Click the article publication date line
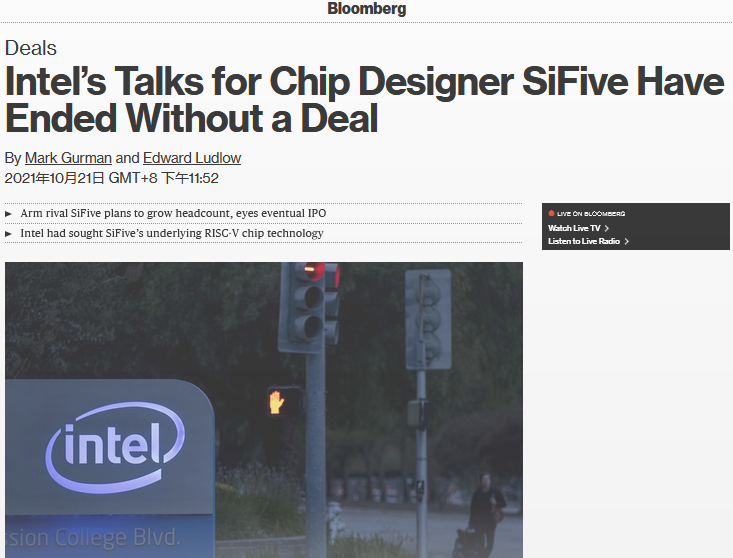733x558 pixels. tap(111, 178)
